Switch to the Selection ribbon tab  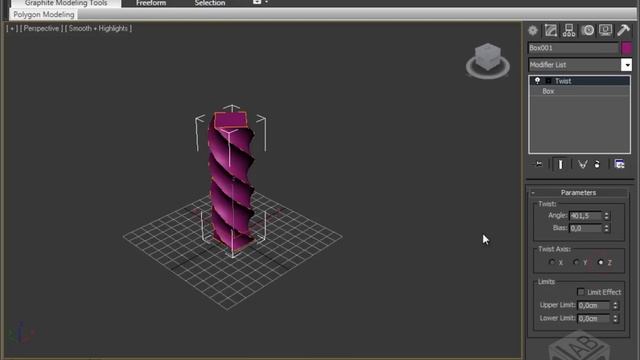210,3
